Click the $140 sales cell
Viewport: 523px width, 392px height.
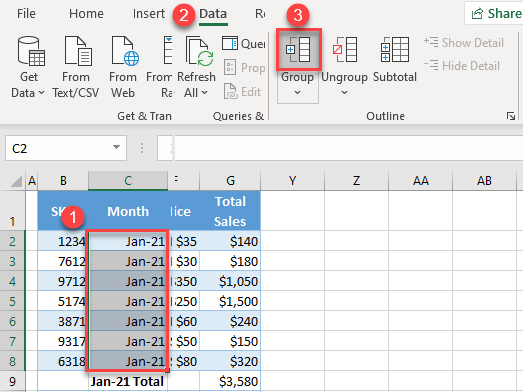tap(230, 241)
